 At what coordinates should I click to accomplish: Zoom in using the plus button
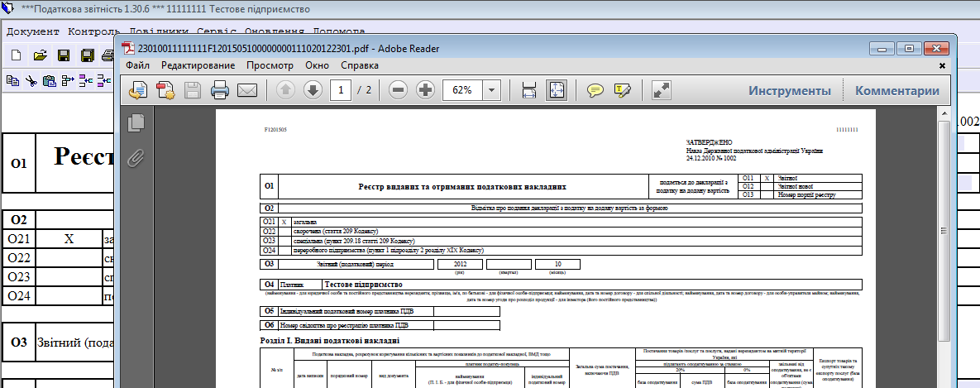point(425,90)
